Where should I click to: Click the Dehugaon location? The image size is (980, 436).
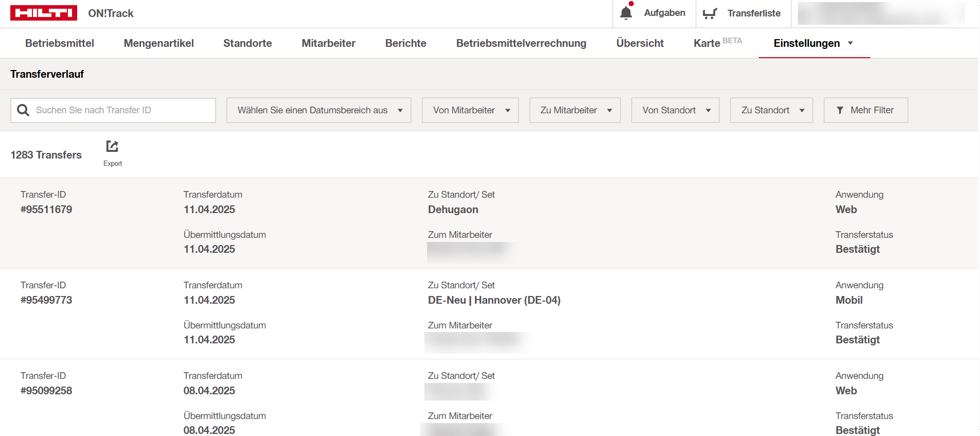453,210
